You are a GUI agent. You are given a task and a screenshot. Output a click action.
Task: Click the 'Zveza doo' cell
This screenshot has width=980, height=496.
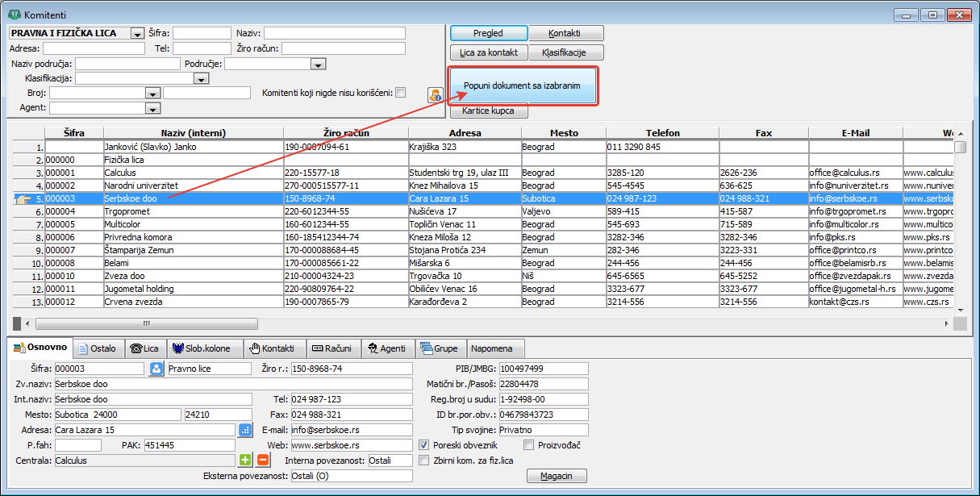[x=194, y=276]
